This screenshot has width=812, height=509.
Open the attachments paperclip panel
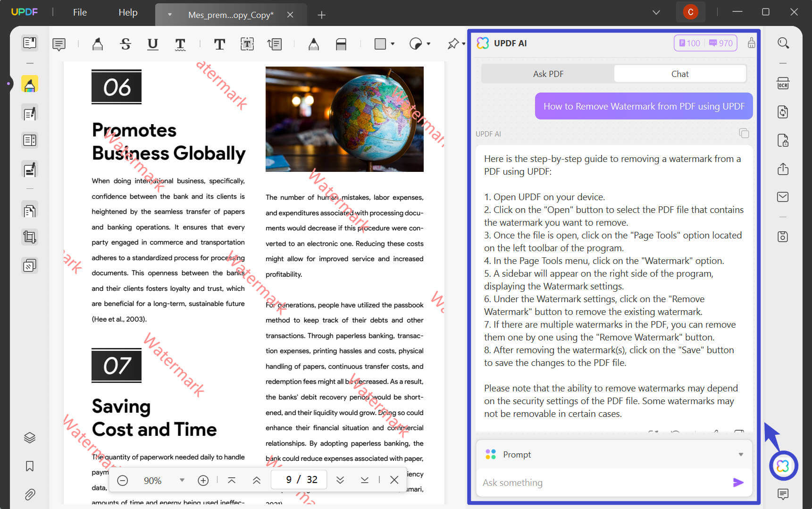tap(30, 494)
